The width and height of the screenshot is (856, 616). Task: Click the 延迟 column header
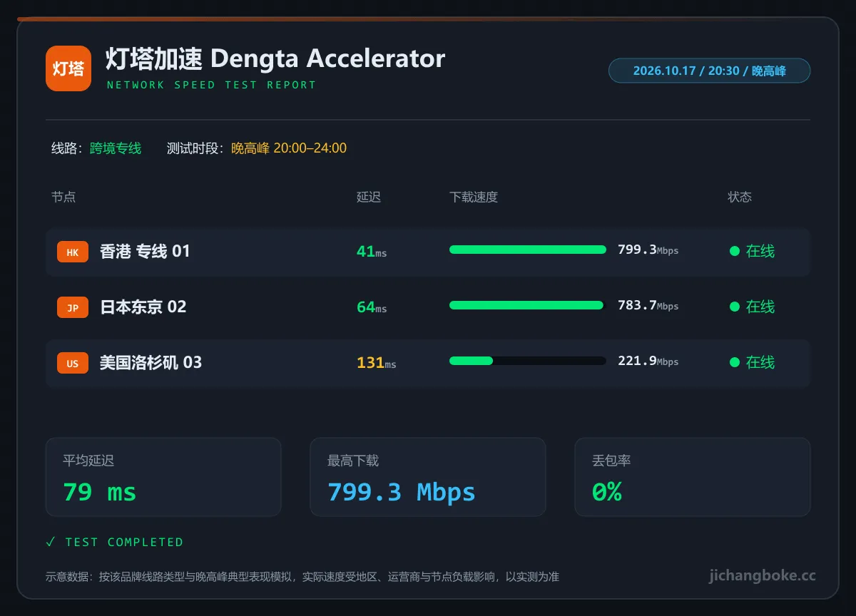tap(369, 197)
